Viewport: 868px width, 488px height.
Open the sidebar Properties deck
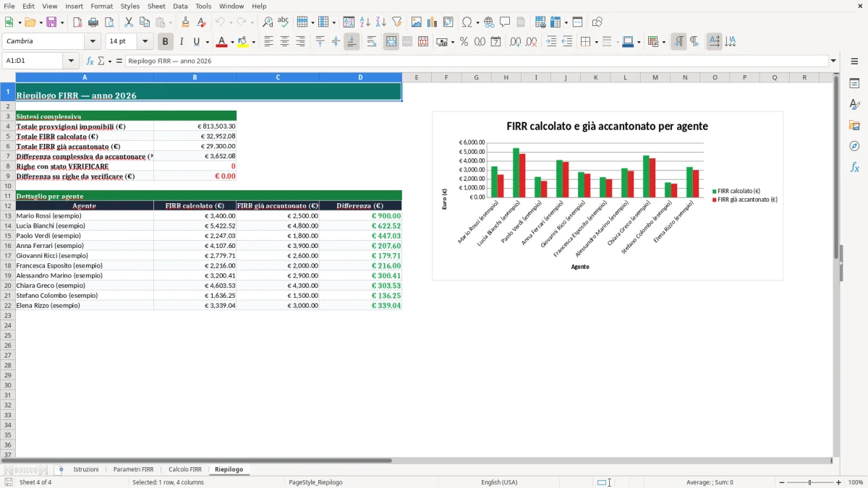click(854, 83)
